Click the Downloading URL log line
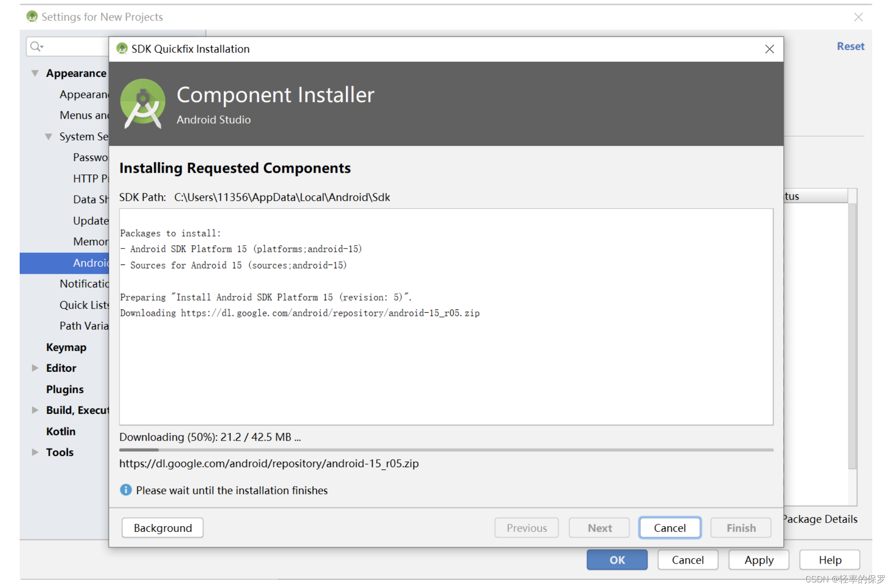This screenshot has height=588, width=892. point(300,313)
